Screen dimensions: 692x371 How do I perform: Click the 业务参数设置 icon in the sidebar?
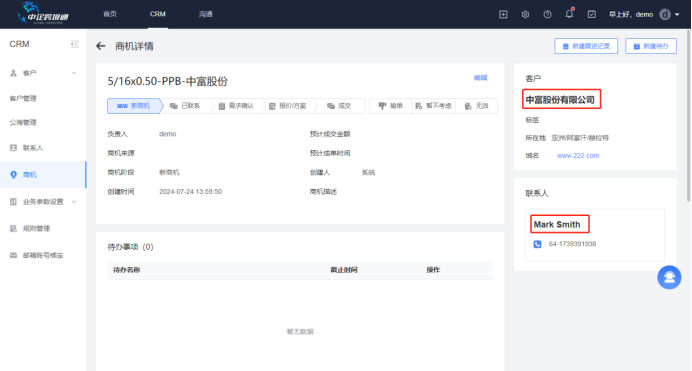(13, 202)
